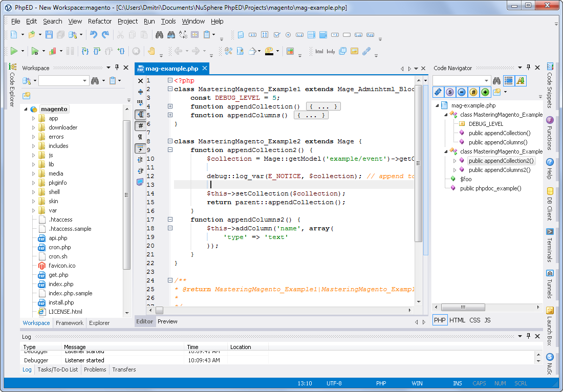Screen dimensions: 563x392
Task: Open the Project menu
Action: tap(128, 21)
